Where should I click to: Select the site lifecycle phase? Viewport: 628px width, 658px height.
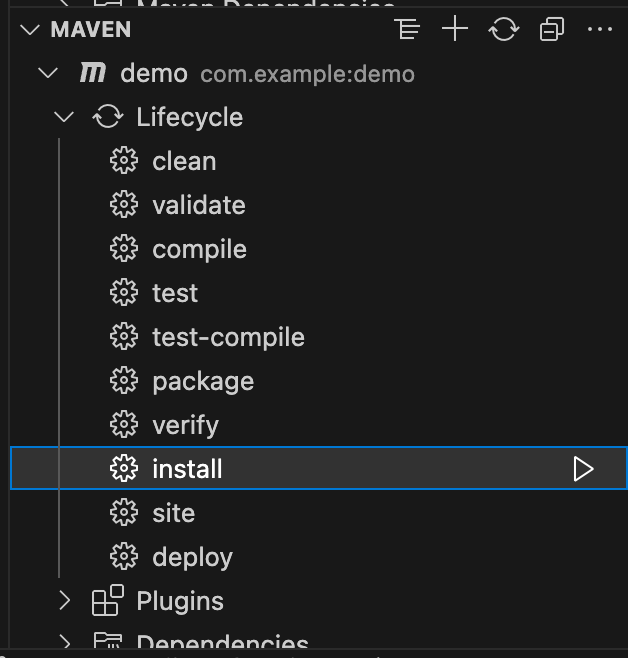point(173,513)
